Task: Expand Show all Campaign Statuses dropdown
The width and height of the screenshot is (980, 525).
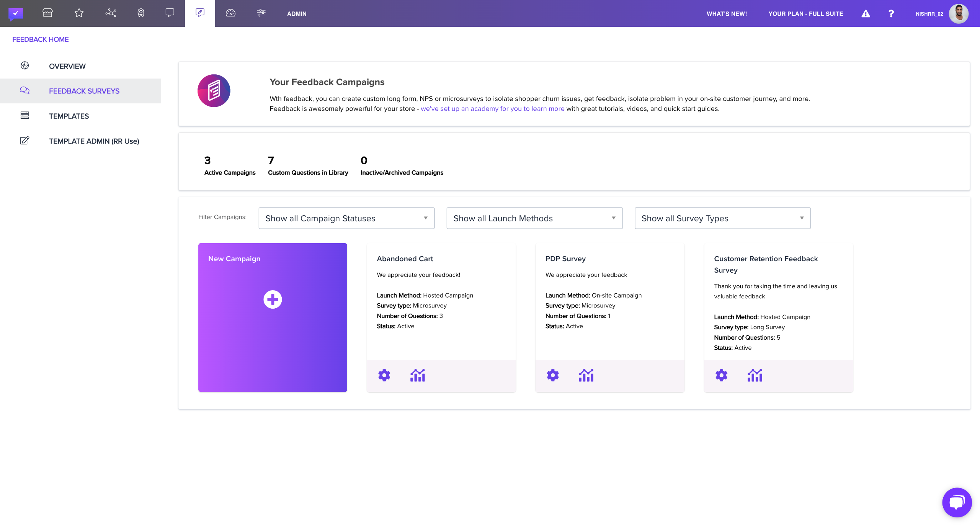Action: click(346, 218)
